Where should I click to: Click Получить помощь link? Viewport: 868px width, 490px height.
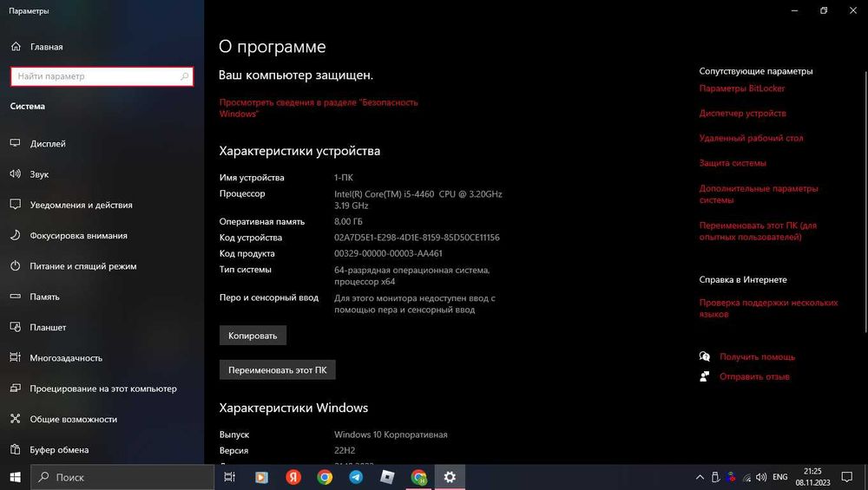pos(757,356)
